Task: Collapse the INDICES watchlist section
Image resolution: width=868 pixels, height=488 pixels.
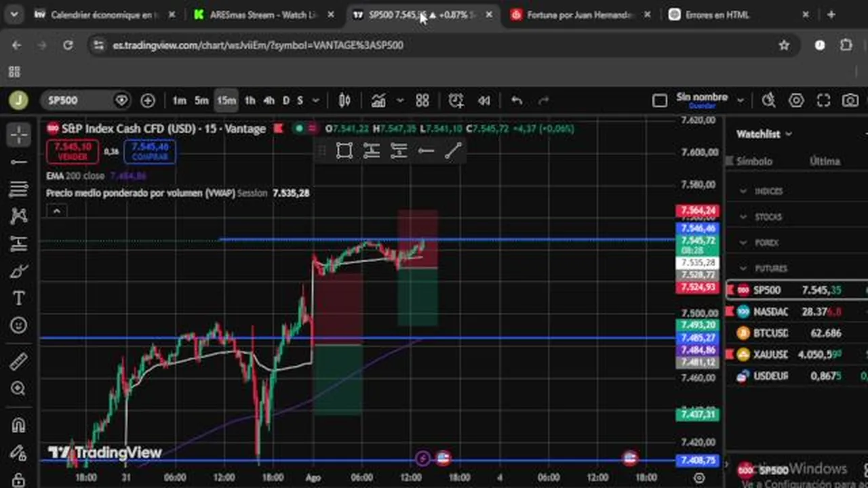Action: [x=743, y=191]
